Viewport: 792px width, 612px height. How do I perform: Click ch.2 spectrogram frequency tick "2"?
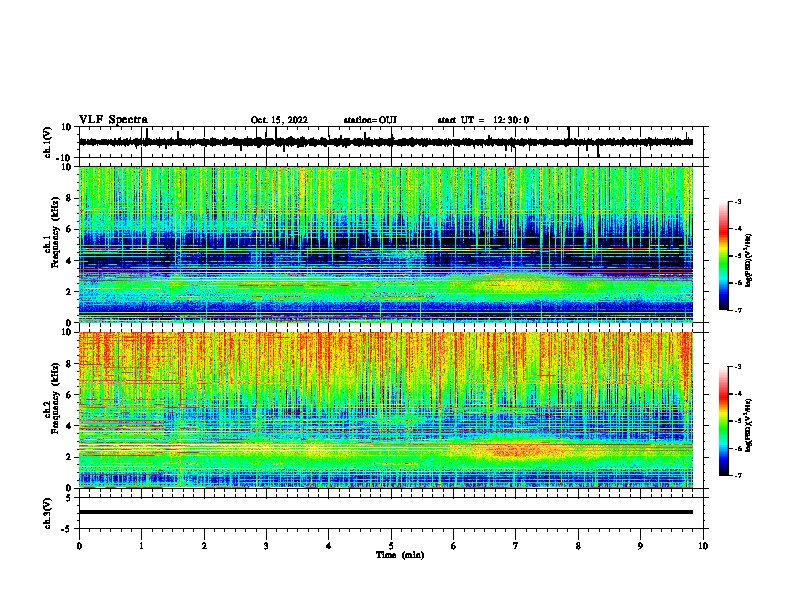pyautogui.click(x=69, y=457)
